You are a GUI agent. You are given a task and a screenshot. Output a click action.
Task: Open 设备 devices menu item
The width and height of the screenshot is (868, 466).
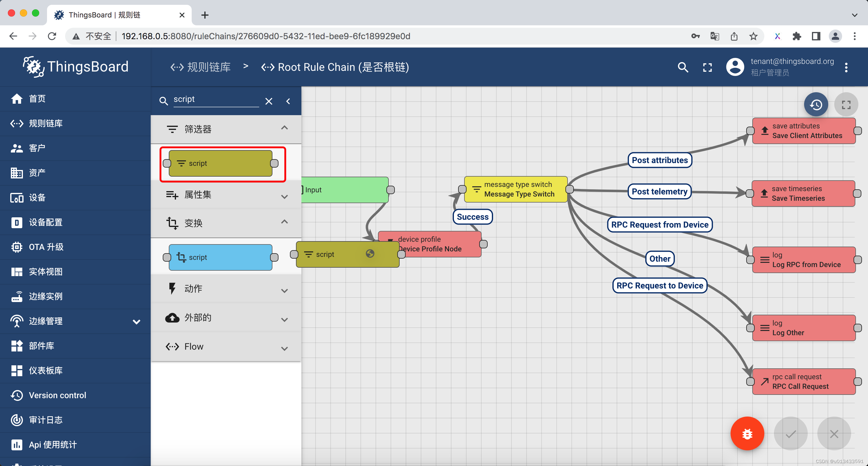[x=75, y=198]
